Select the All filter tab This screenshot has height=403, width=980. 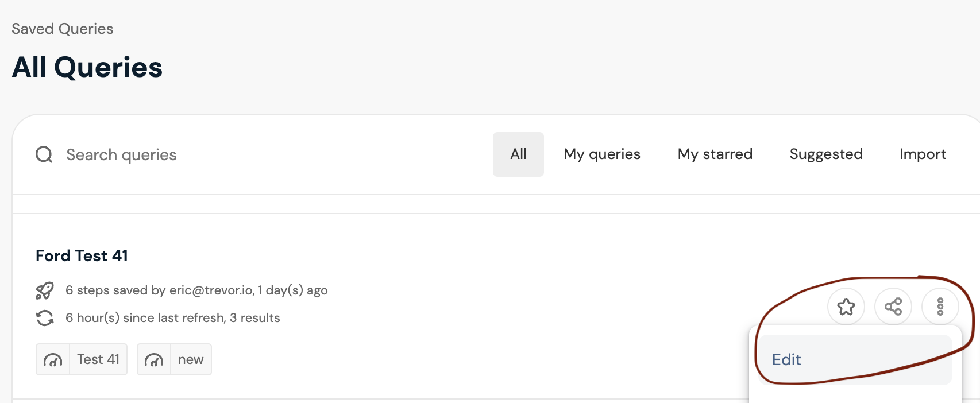(x=518, y=154)
